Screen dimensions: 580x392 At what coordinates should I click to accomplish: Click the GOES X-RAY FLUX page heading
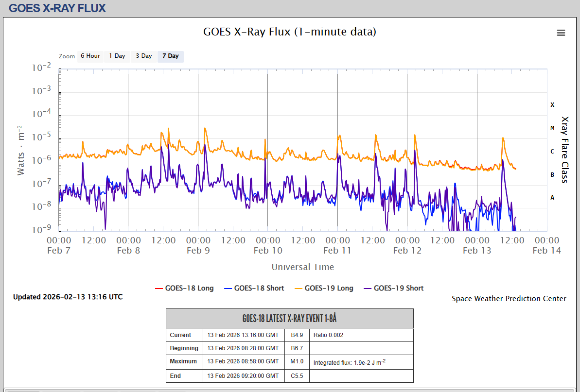pos(57,8)
